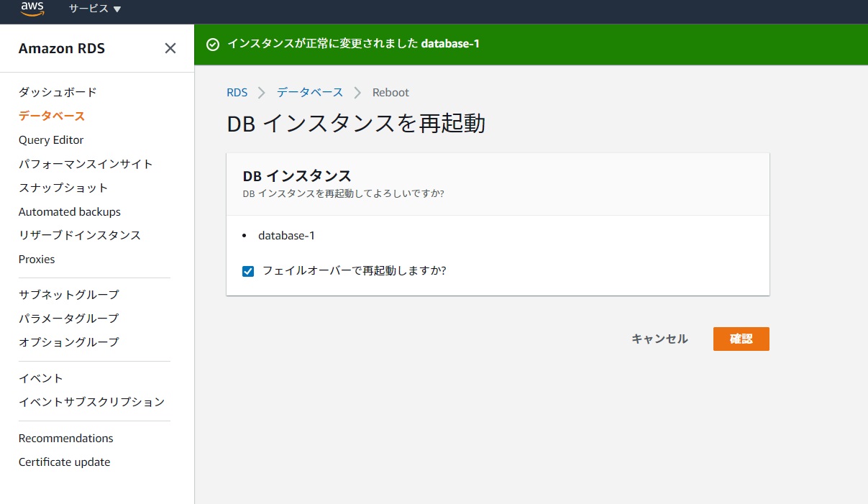
Task: Click the DB インスタンスを再起動 heading
Action: point(356,124)
